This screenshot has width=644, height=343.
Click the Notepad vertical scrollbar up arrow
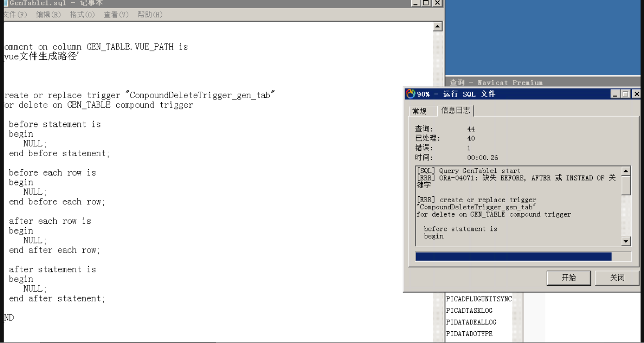coord(437,27)
